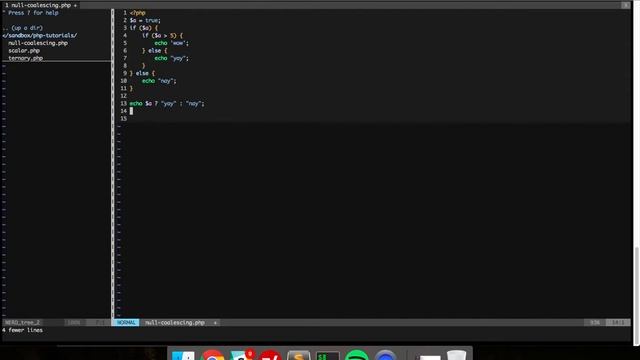Screen dimensions: 640x360
Task: Click the echo "nay"; on line 10
Action: pos(159,81)
